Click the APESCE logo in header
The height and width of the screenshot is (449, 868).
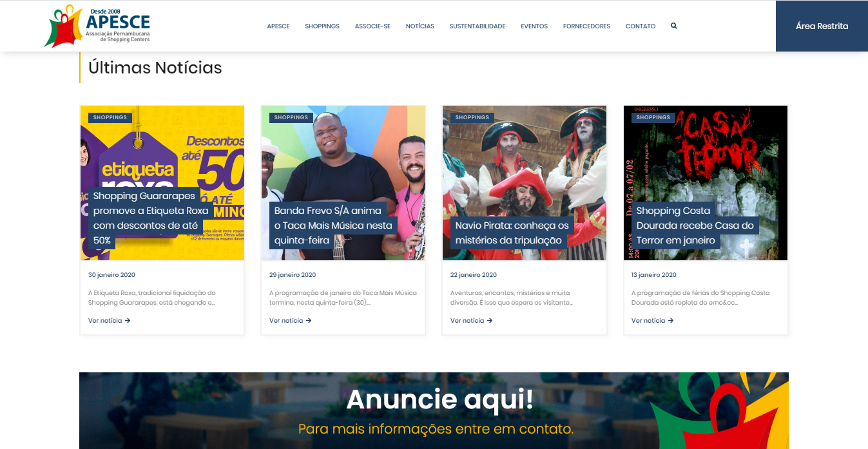pyautogui.click(x=97, y=26)
